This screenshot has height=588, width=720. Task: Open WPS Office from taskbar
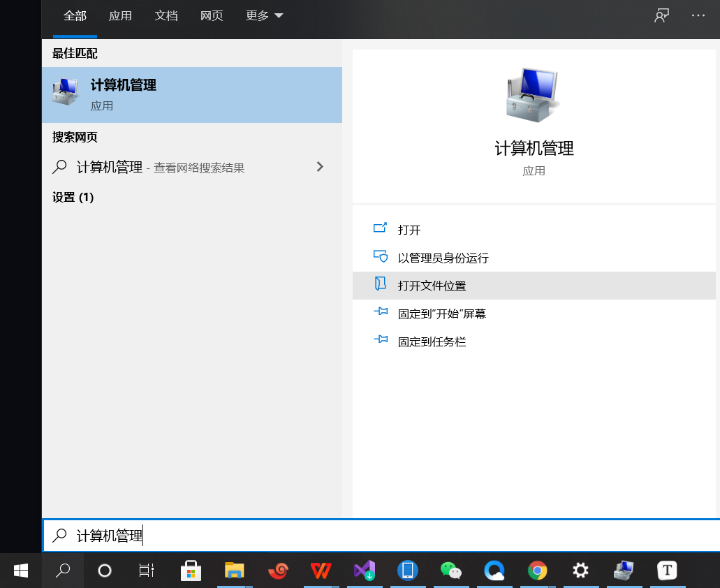pos(321,571)
